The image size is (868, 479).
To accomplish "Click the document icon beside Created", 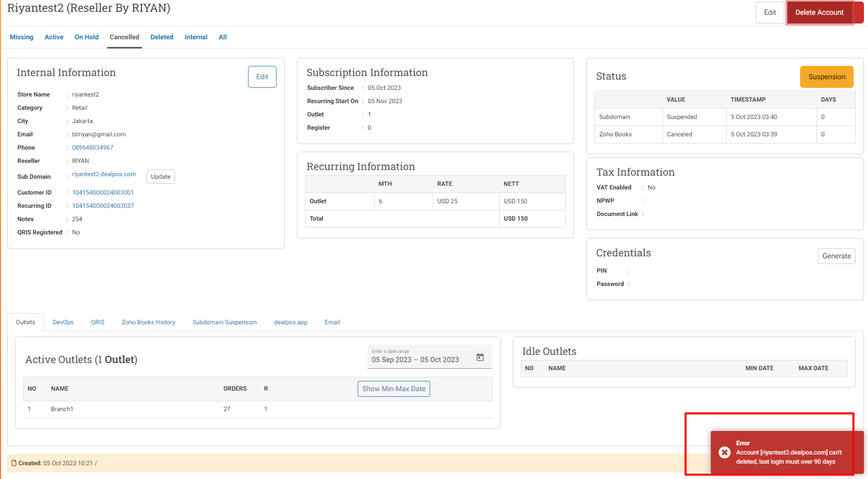I will pos(14,463).
